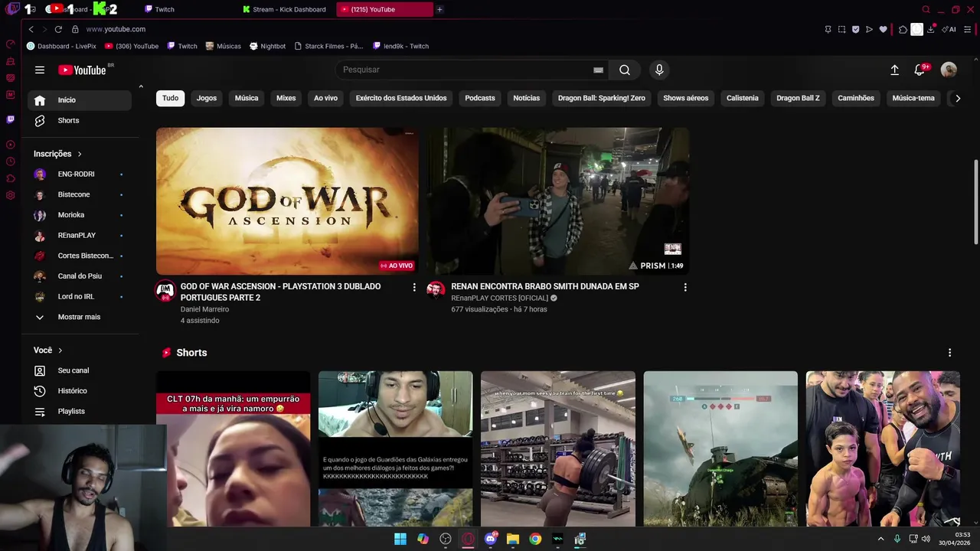Open Daniel Marreiro channel link
The image size is (980, 551).
pos(204,309)
